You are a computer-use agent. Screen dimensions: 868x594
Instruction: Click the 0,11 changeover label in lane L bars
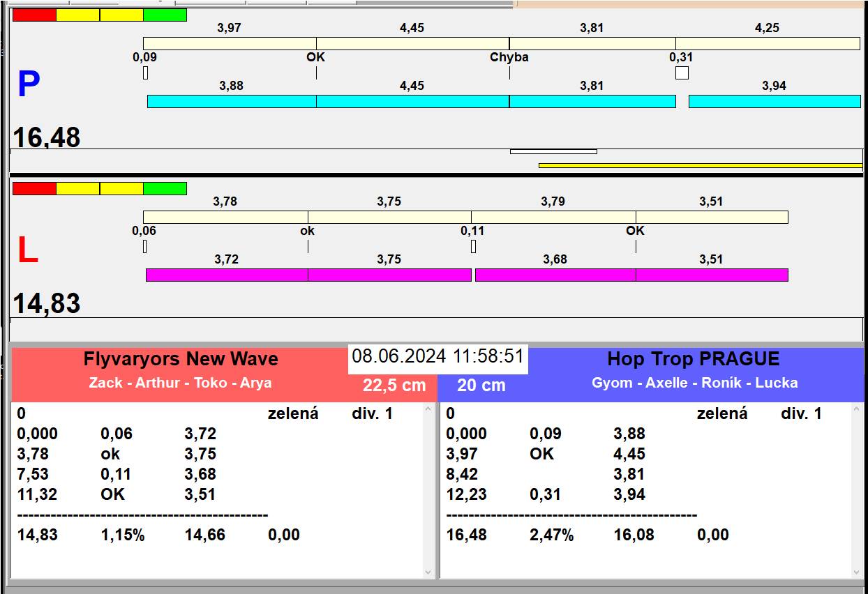coord(472,231)
